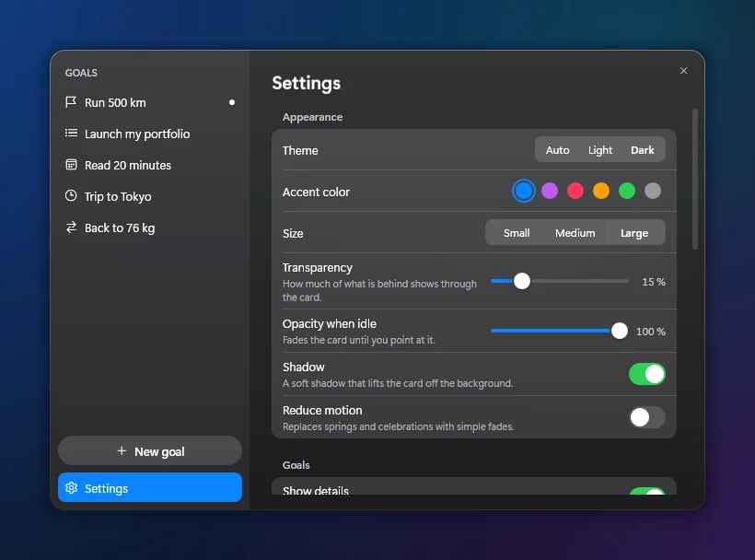Image resolution: width=755 pixels, height=560 pixels.
Task: Choose the Medium size option
Action: (575, 233)
